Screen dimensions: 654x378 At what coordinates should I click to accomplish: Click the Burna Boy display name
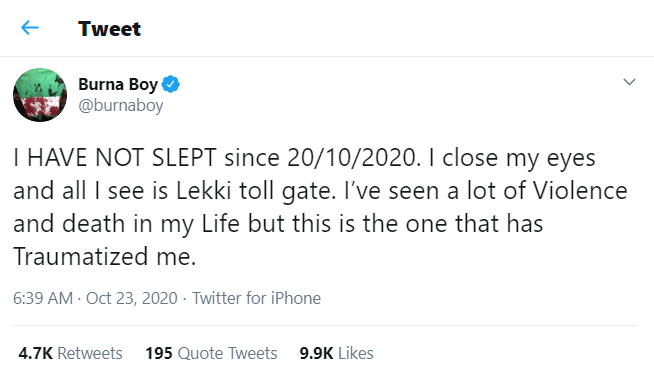pyautogui.click(x=118, y=84)
